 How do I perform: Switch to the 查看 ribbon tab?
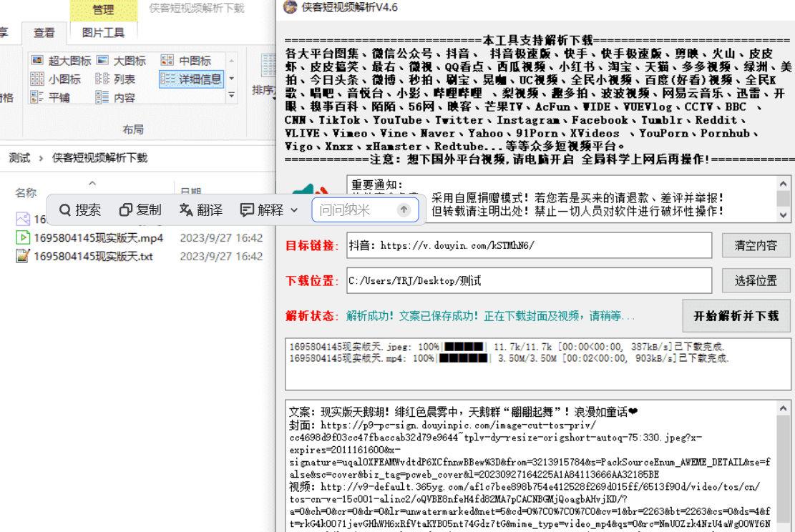tap(44, 32)
